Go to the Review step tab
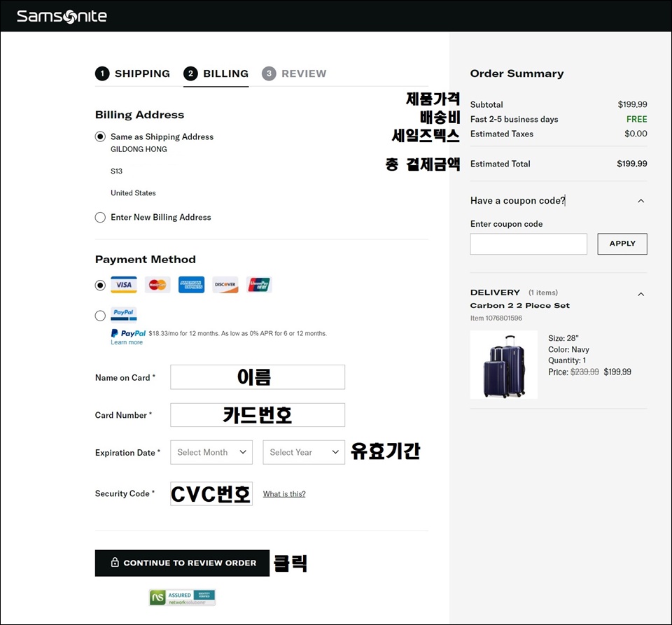 click(x=294, y=73)
